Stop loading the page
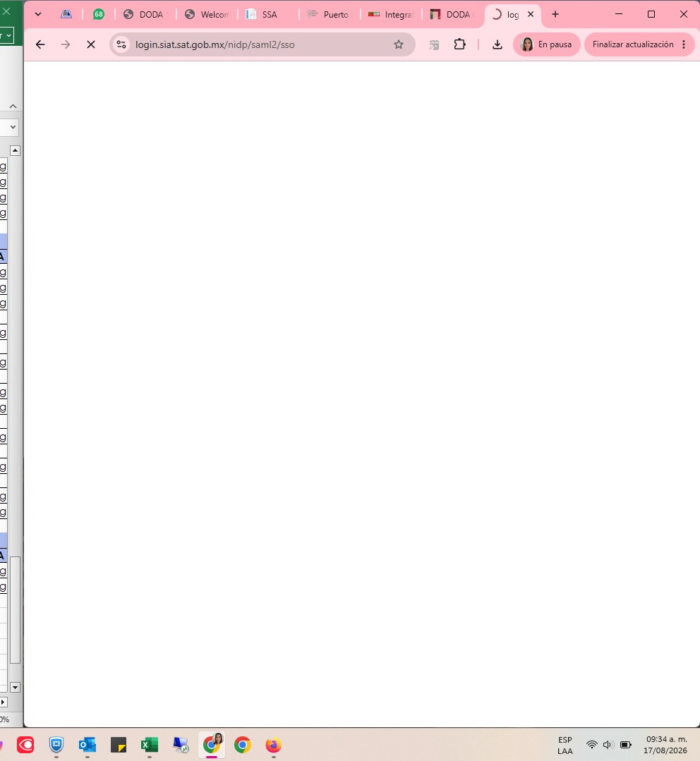 91,44
